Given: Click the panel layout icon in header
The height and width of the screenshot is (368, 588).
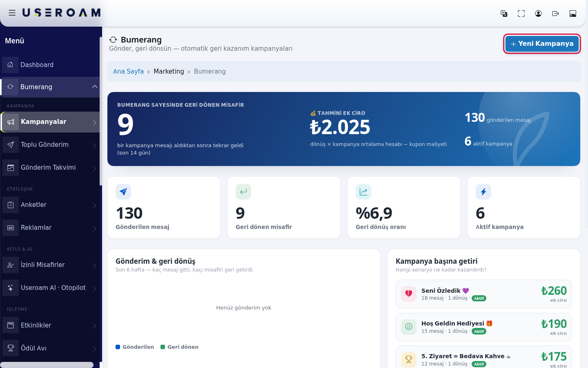Looking at the screenshot, I should pos(573,13).
